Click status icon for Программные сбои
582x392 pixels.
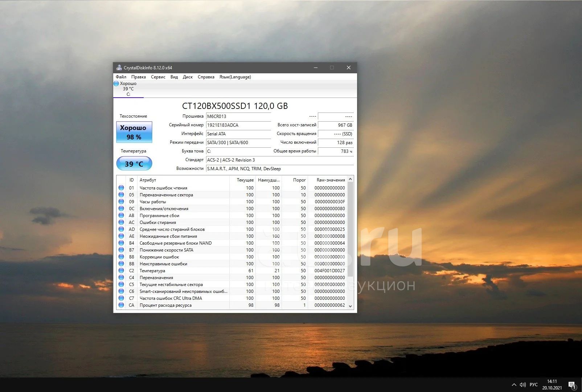point(121,216)
